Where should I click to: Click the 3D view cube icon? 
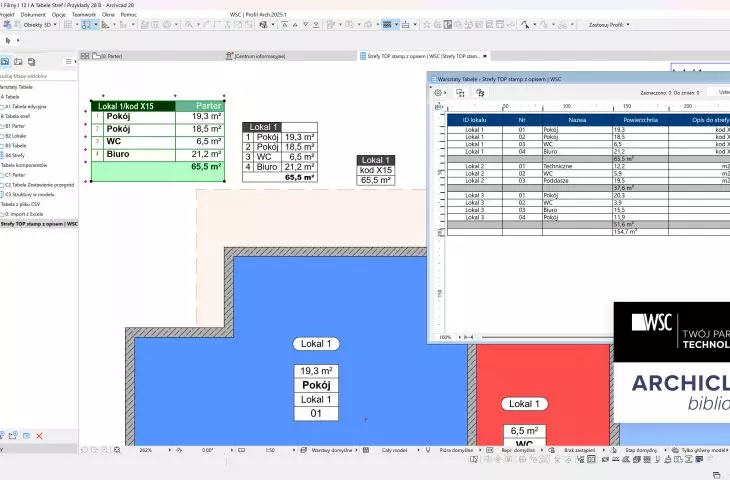tap(264, 25)
